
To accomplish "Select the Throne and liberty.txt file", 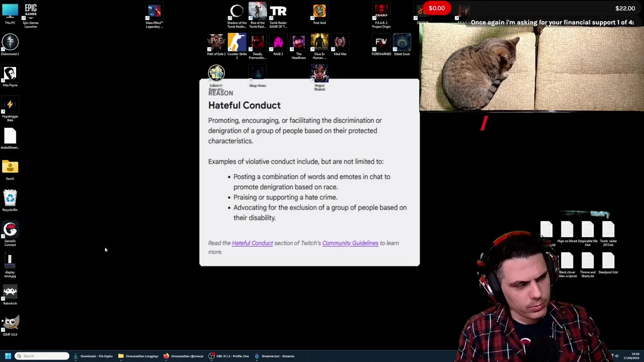I will (588, 265).
